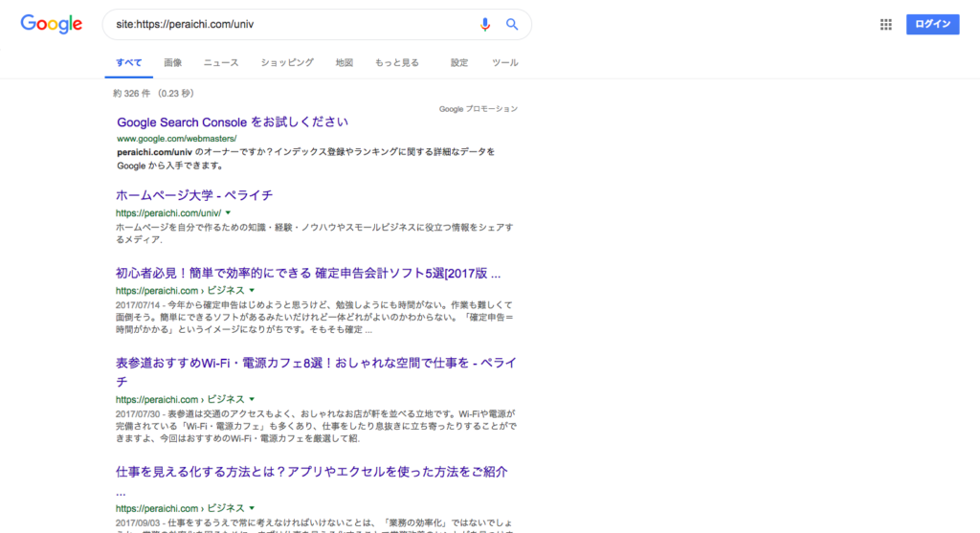This screenshot has height=533, width=980.
Task: Click the magnifying glass search button
Action: click(512, 25)
